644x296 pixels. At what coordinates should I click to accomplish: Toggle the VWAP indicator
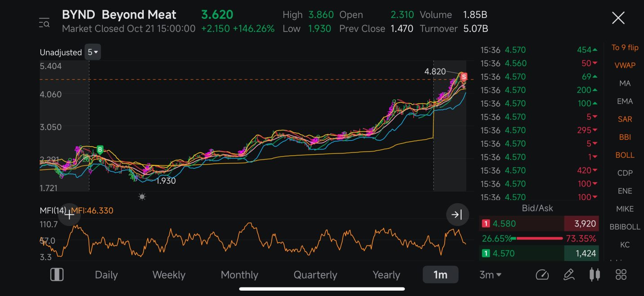(625, 65)
